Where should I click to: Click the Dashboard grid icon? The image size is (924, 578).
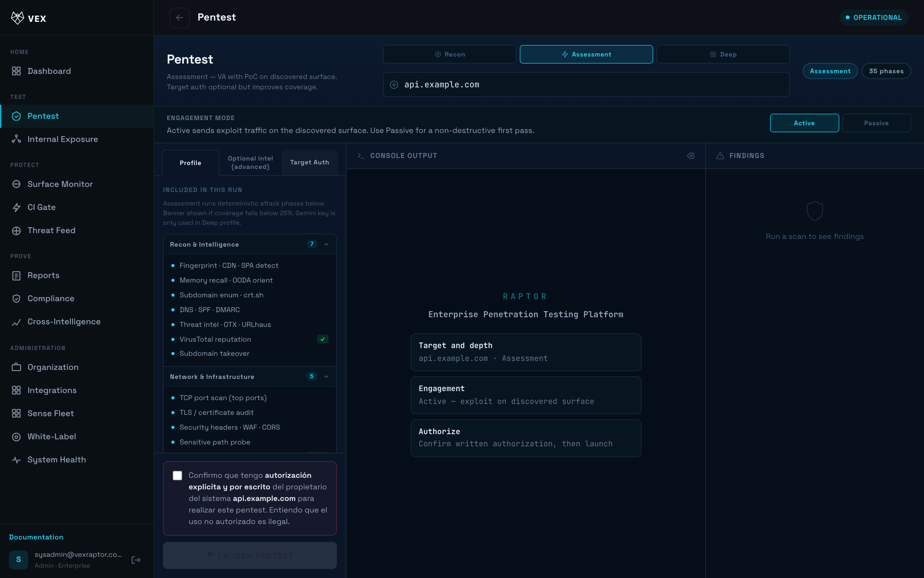[x=16, y=71]
